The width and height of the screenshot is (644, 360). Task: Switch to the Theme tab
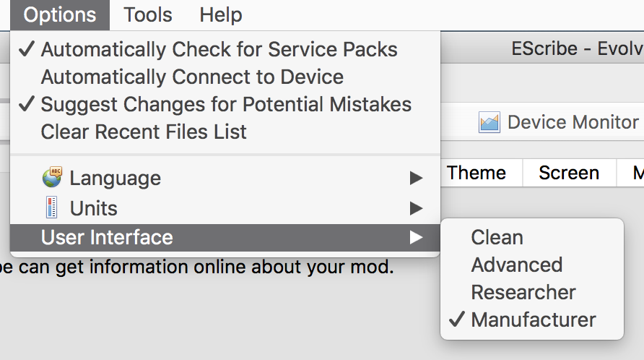tap(477, 173)
